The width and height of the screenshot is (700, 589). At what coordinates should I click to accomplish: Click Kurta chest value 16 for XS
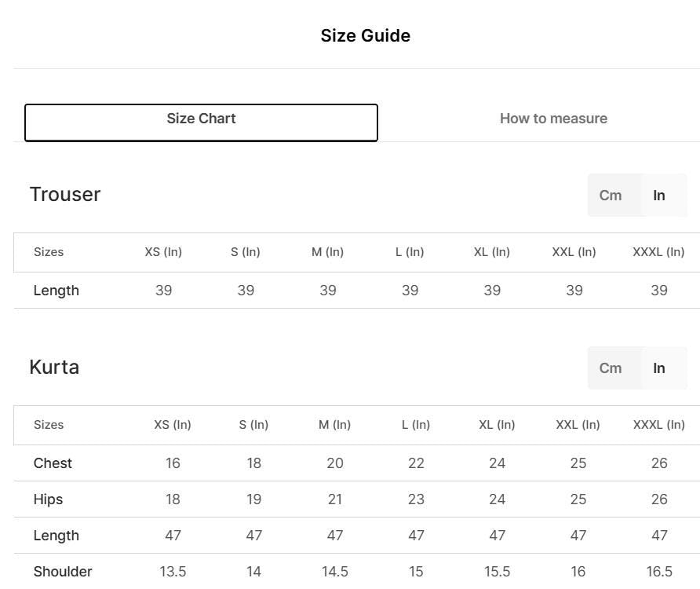(x=173, y=463)
